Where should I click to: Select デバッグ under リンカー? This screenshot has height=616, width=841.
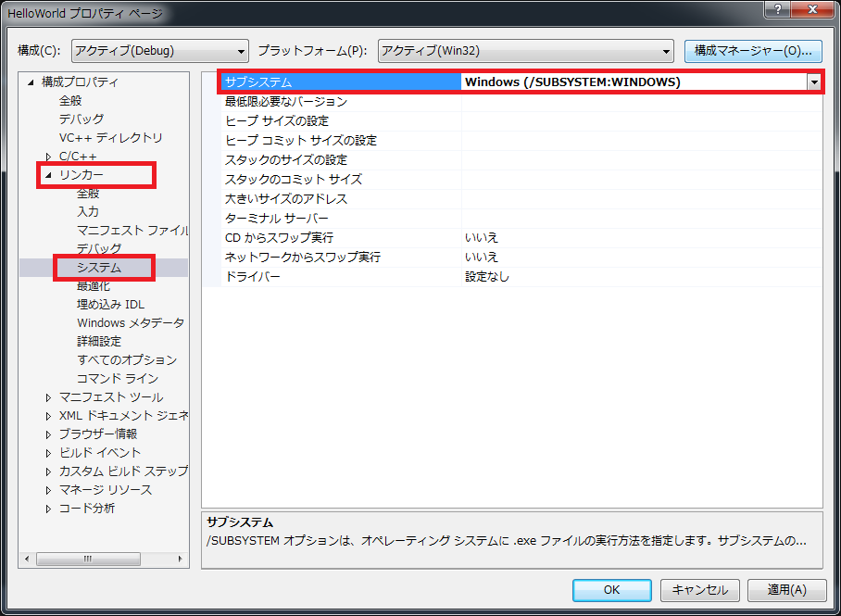99,249
